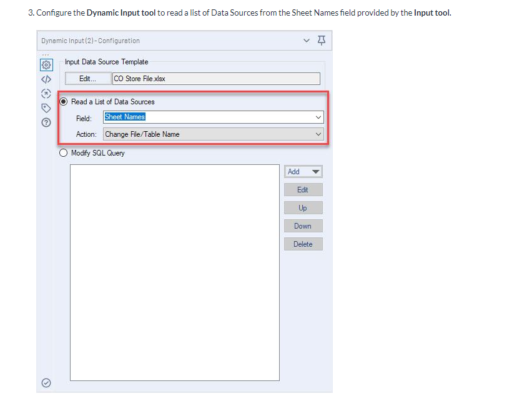
Task: Click the Help question-mark icon
Action: coord(46,122)
